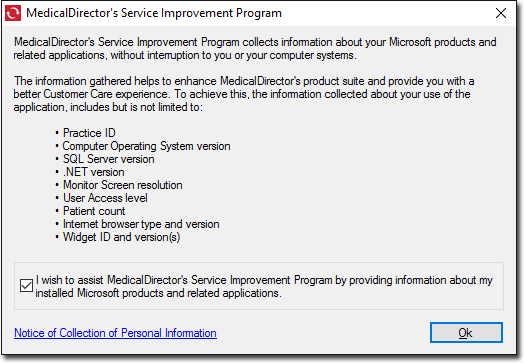Click the Patient count bullet item
Screen dimensions: 524x363
[x=94, y=211]
